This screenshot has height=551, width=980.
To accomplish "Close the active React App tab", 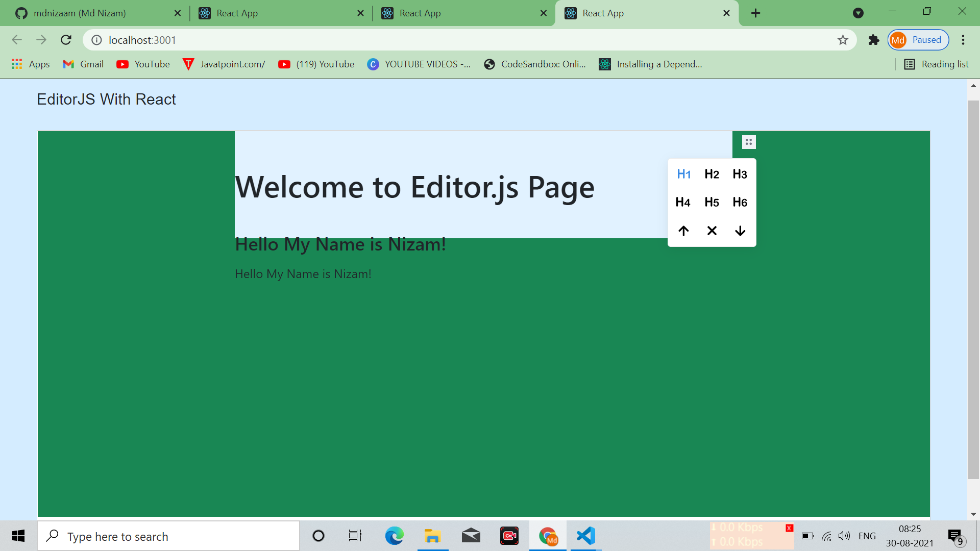I will coord(727,13).
